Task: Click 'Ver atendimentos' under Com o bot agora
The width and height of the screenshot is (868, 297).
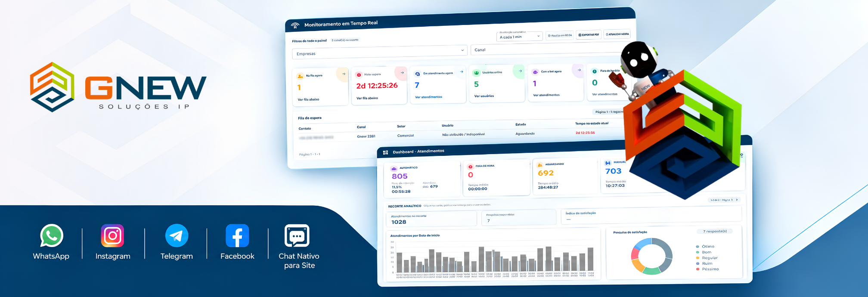Action: click(x=546, y=95)
